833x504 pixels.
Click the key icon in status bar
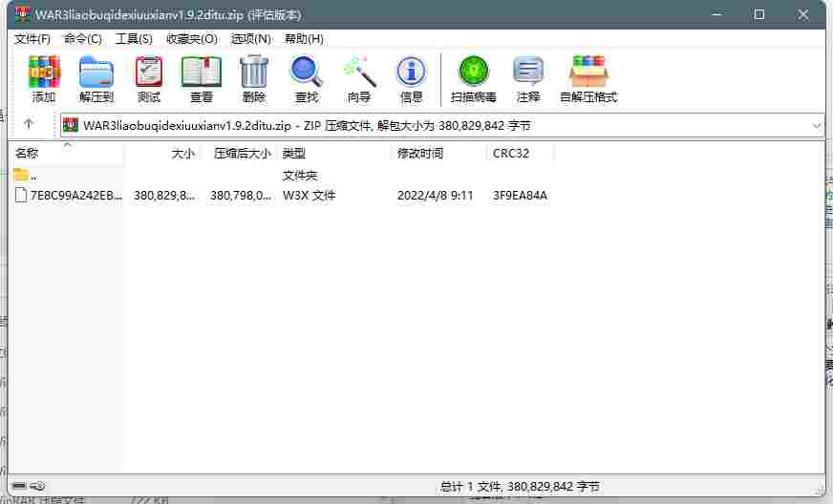click(x=37, y=486)
